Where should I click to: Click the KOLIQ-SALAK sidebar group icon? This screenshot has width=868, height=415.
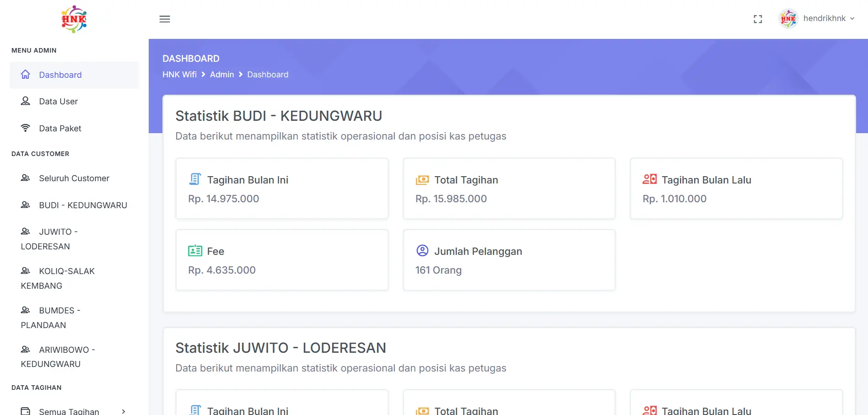click(26, 270)
